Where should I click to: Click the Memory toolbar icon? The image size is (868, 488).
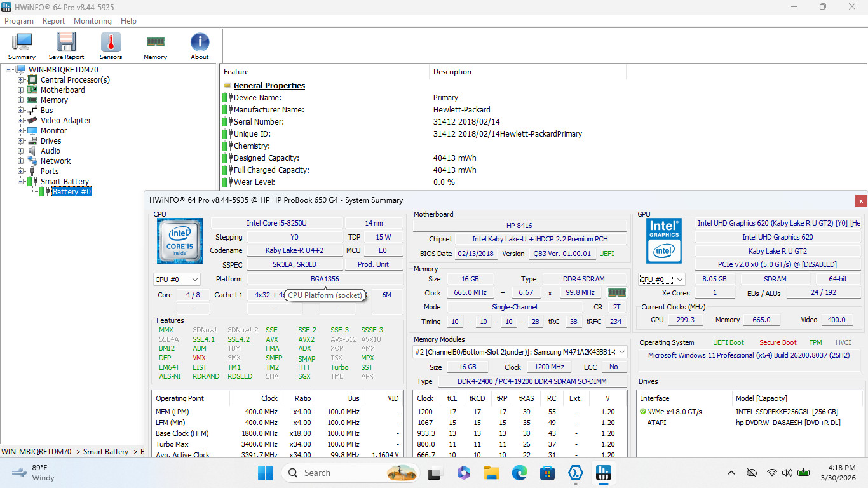[x=155, y=46]
